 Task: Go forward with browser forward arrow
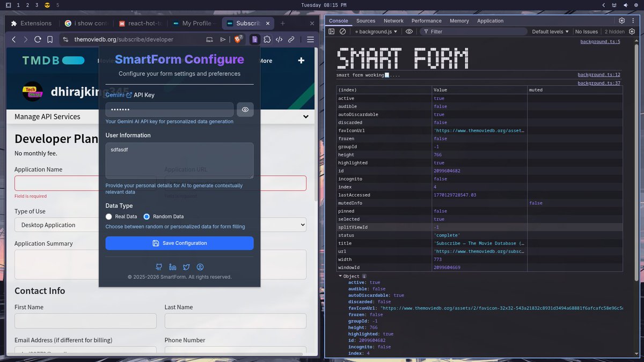pos(25,39)
